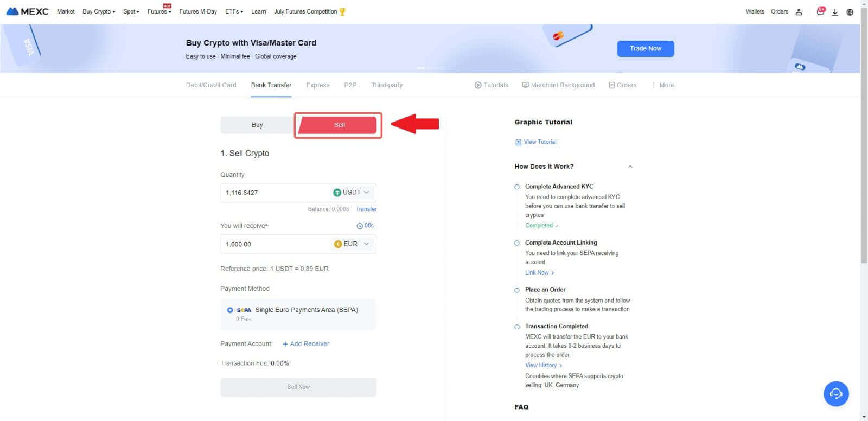Open the customer support chat bubble
Screen dimensions: 868x421
pos(836,394)
